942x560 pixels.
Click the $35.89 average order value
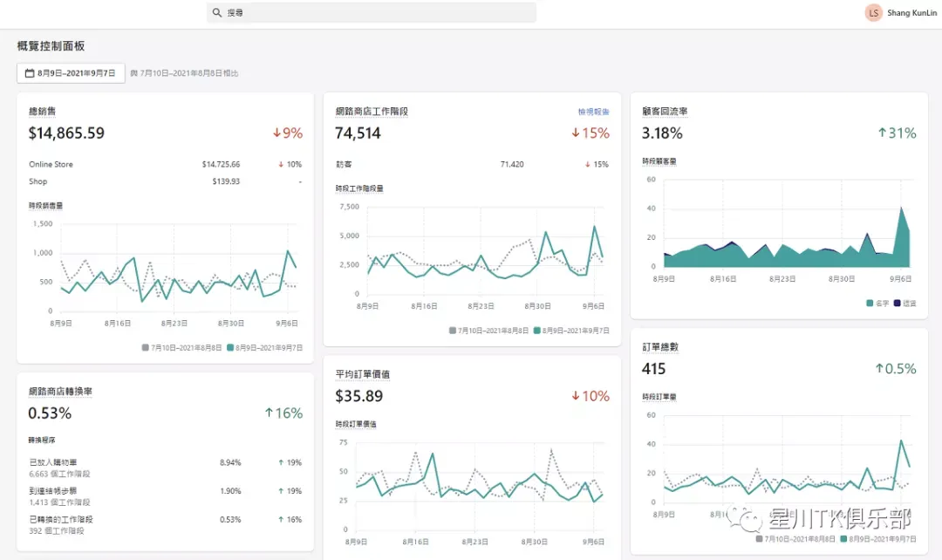pos(358,396)
